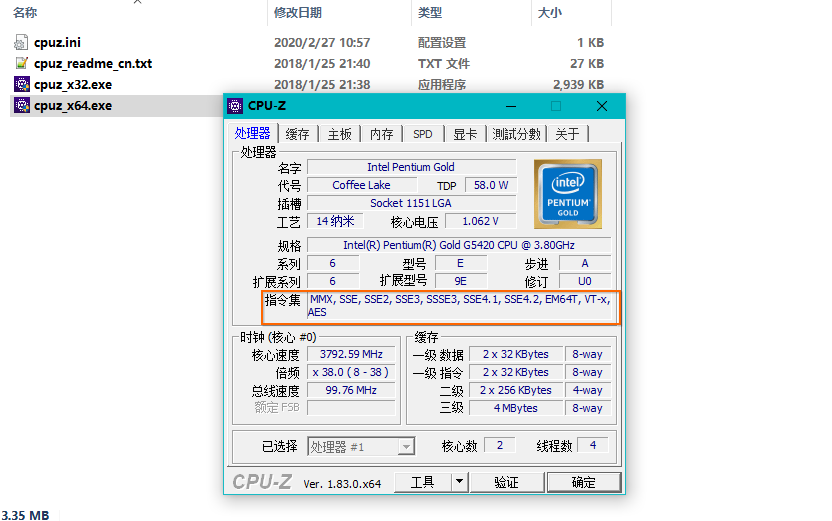The image size is (832, 521).
Task: Click the cpuz_x32.exe application icon
Action: (x=22, y=85)
